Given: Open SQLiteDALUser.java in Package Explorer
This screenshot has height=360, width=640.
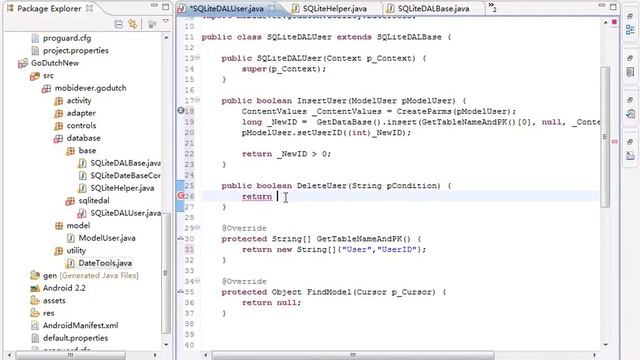Looking at the screenshot, I should coord(125,213).
